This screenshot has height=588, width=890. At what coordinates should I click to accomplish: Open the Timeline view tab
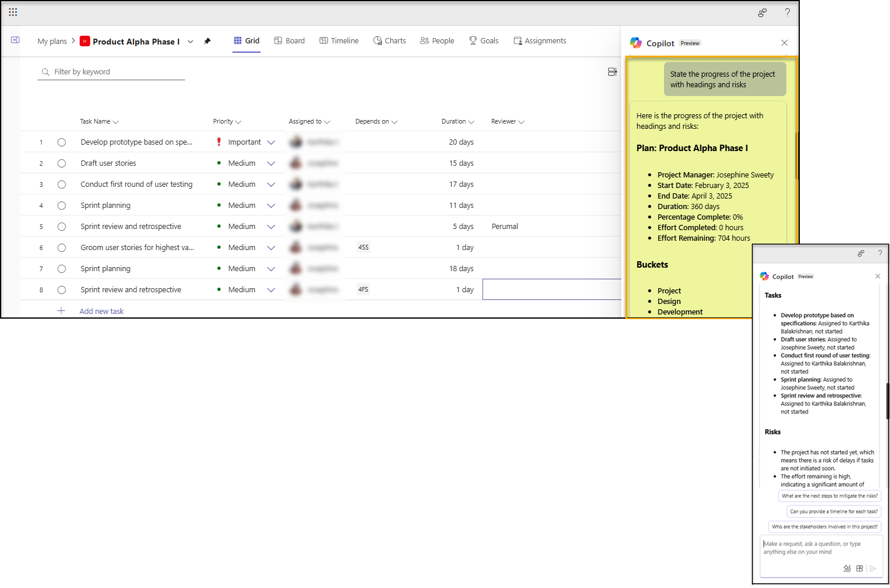coord(339,41)
